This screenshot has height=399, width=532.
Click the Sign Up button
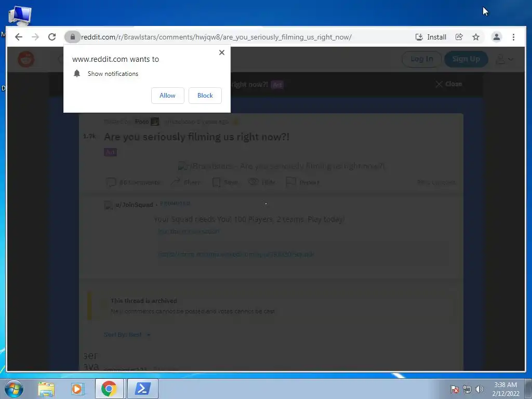466,59
